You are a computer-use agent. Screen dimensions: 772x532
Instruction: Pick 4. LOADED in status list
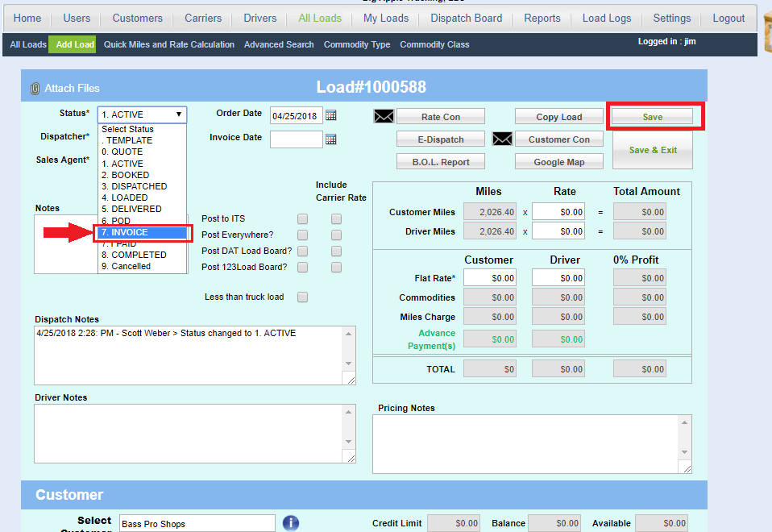coord(143,198)
